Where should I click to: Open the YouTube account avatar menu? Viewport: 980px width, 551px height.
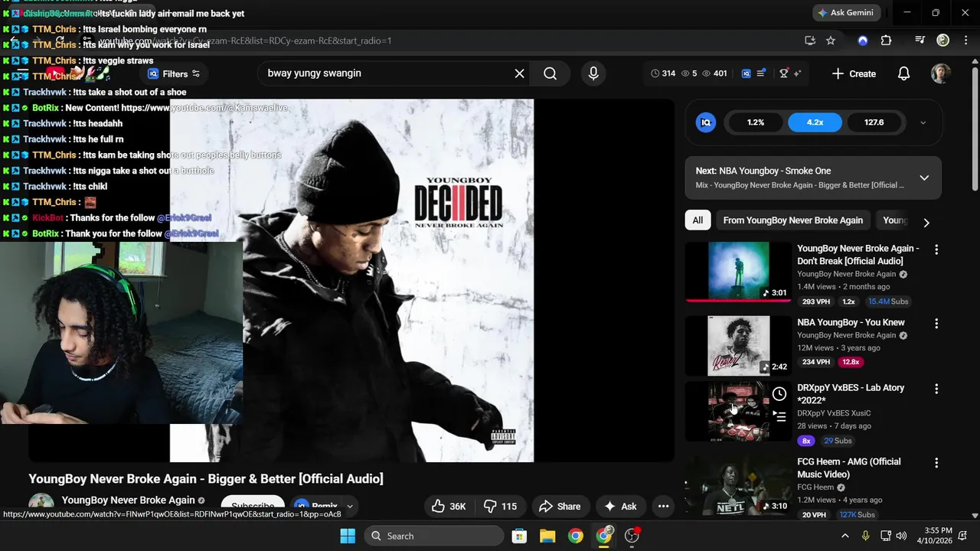click(x=941, y=73)
